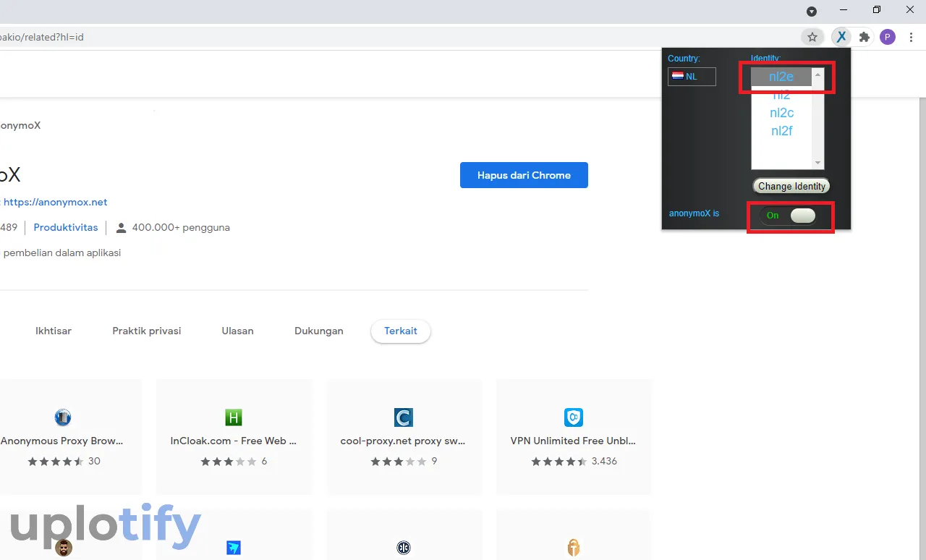Screen dimensions: 926x560
Task: Click Anonymous Proxy Browser extension icon
Action: click(63, 417)
